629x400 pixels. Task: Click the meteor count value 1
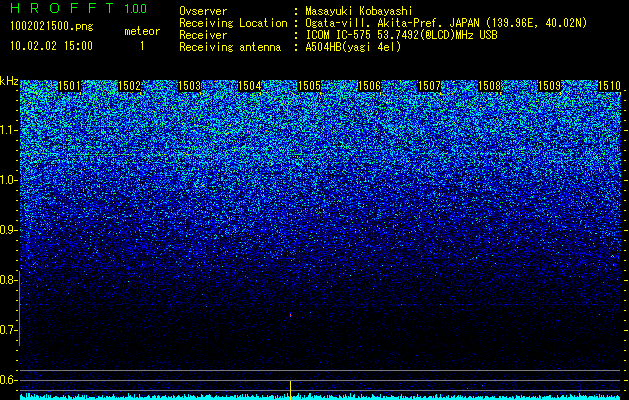[x=142, y=46]
